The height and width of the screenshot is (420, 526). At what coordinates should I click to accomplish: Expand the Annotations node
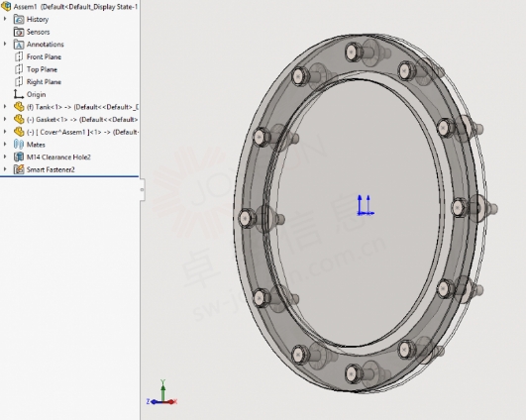click(x=5, y=44)
